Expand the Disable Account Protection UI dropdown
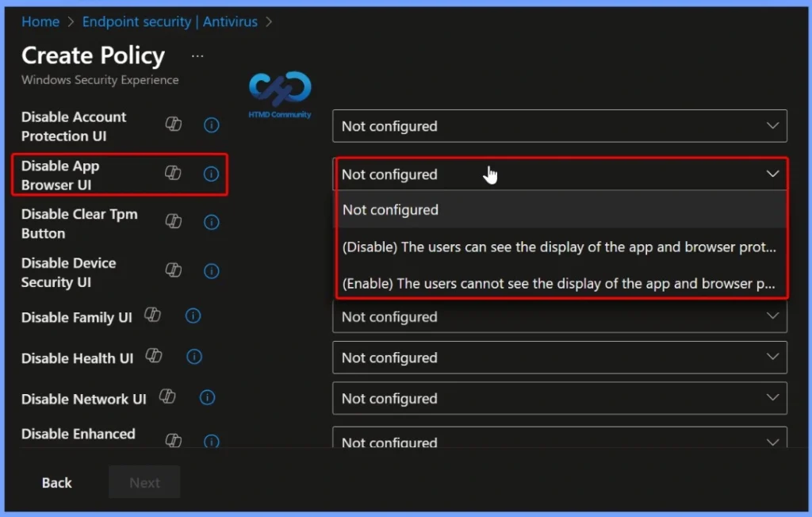 (x=561, y=126)
